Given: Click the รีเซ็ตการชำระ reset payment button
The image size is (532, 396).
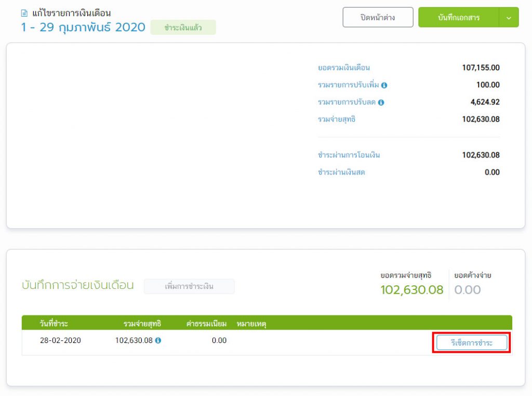Looking at the screenshot, I should tap(471, 342).
